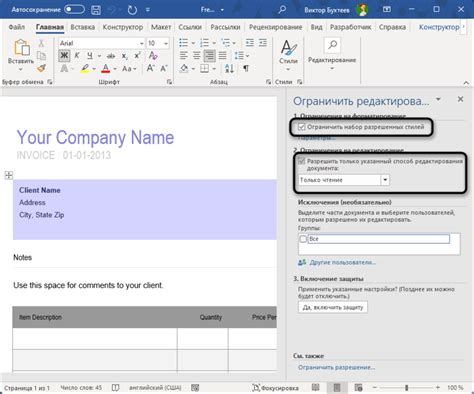Viewport: 474px width, 394px height.
Task: Check the Все groups checkbox
Action: [303, 239]
